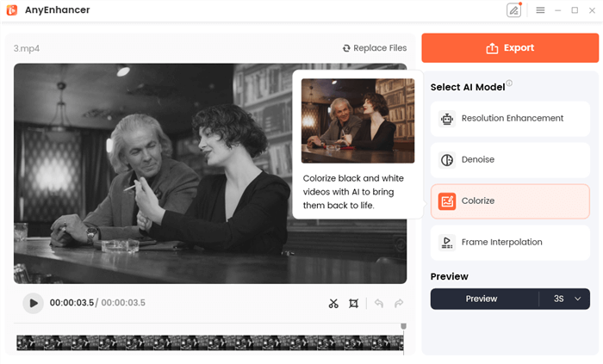603x364 pixels.
Task: Open the feedback note icon in title bar
Action: (x=514, y=10)
